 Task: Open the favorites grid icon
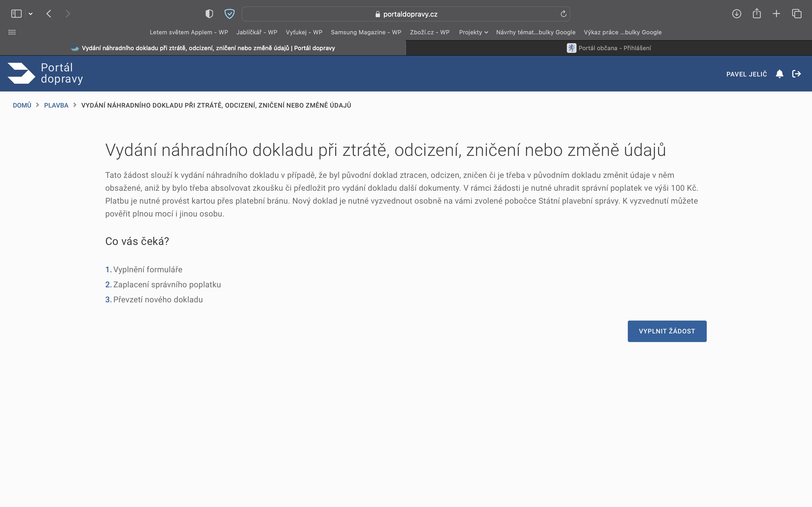(x=12, y=32)
